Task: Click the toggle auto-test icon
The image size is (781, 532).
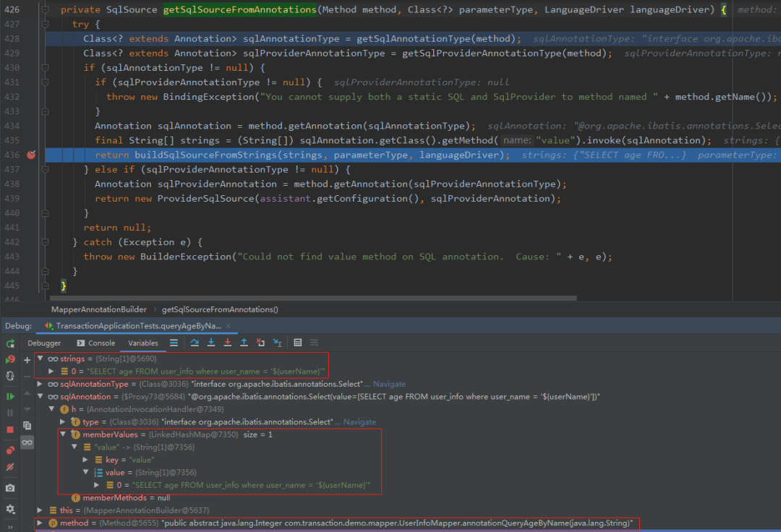Action: click(10, 377)
